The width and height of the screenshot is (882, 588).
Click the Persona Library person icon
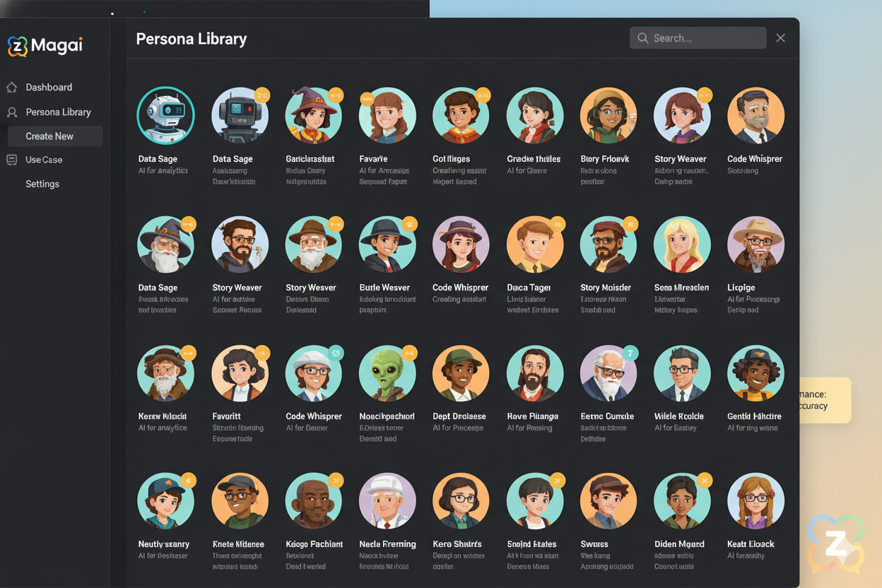[x=11, y=112]
